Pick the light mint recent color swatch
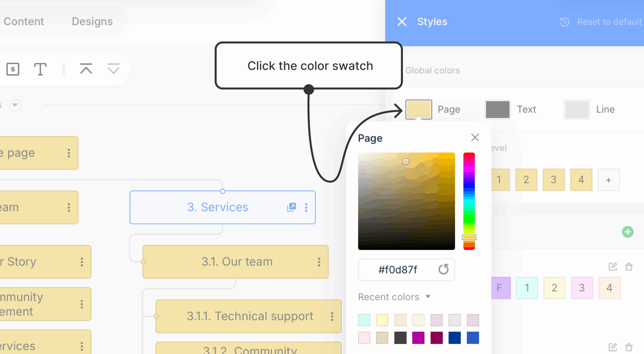The width and height of the screenshot is (644, 354). coord(364,320)
